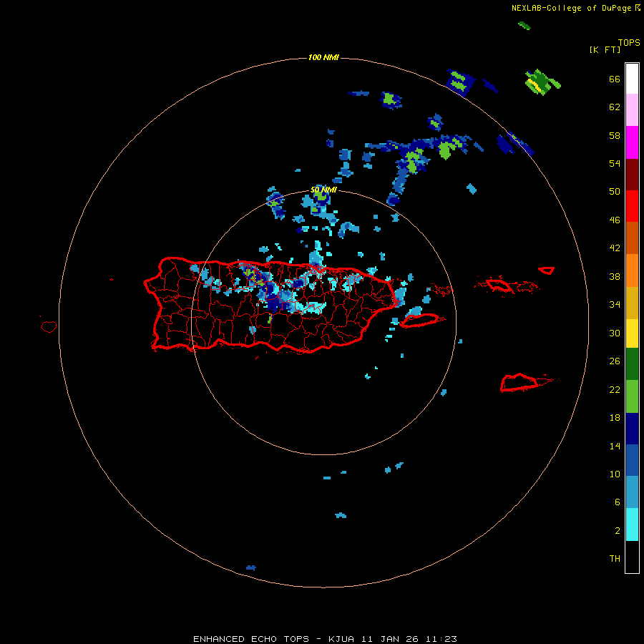Viewport: 644px width, 644px height.
Task: Pick the light green legend swatch
Action: (632, 396)
